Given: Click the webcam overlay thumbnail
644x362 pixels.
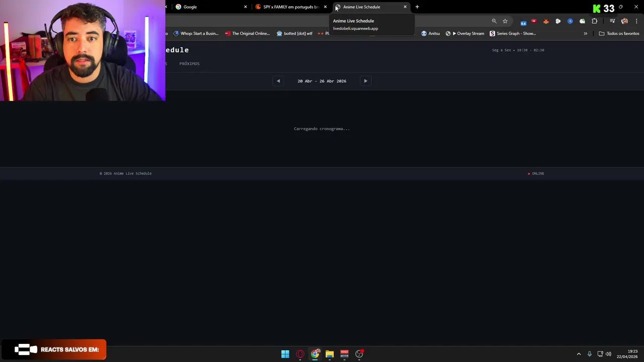Looking at the screenshot, I should point(83,50).
